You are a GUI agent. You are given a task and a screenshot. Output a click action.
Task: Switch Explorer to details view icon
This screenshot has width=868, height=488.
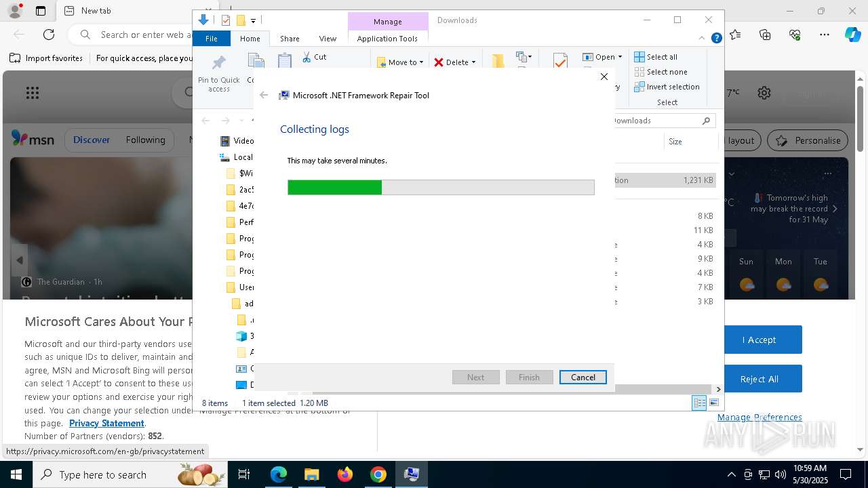coord(699,403)
